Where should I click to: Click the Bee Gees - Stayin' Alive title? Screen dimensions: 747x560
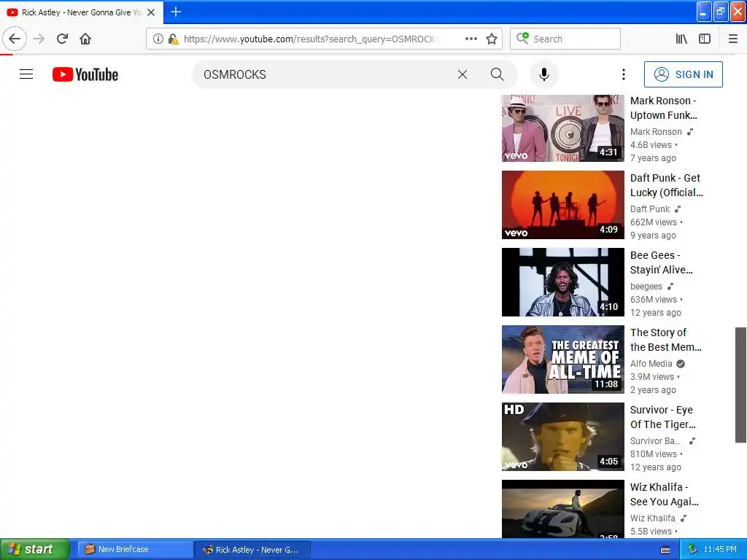pyautogui.click(x=661, y=262)
